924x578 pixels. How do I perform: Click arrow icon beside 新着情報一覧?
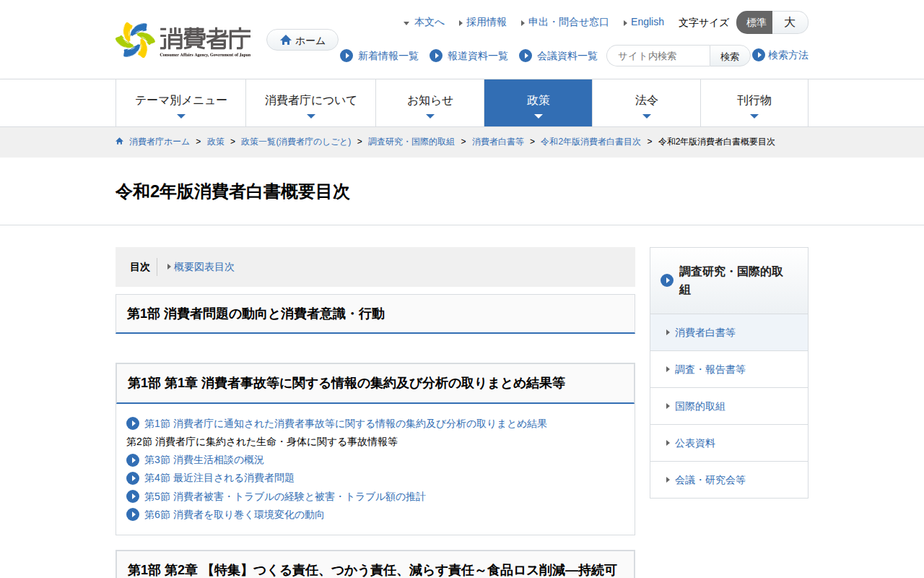[346, 56]
